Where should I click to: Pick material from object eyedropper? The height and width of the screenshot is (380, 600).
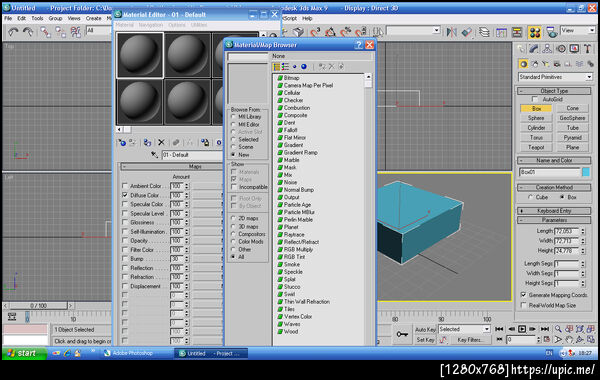[x=154, y=155]
